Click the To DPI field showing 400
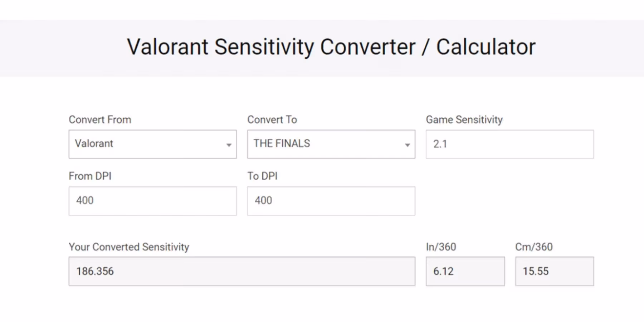Image resolution: width=644 pixels, height=322 pixels. coord(331,201)
